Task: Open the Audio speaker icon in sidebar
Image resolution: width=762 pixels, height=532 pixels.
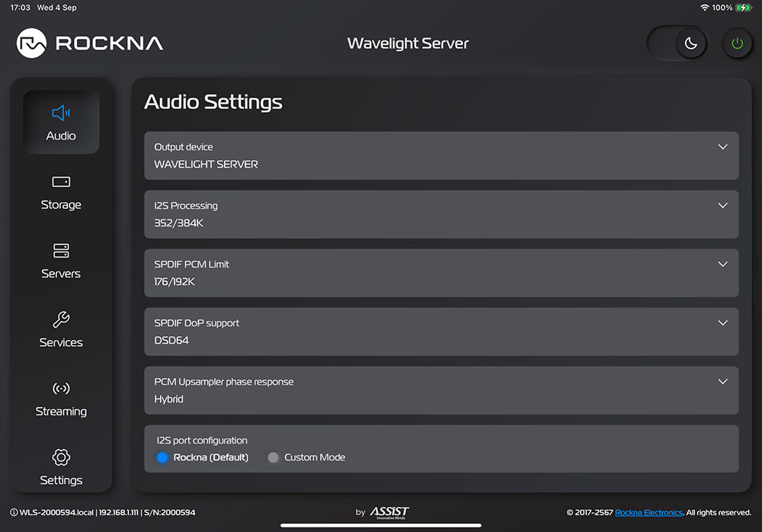Action: click(x=61, y=114)
